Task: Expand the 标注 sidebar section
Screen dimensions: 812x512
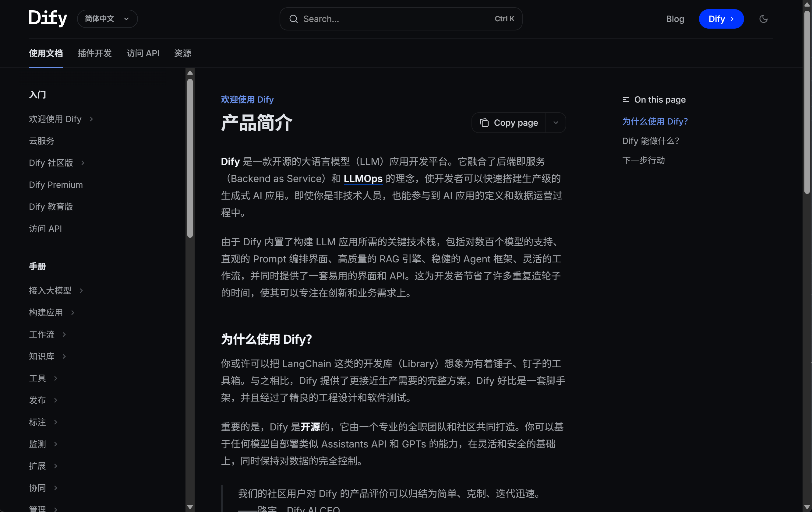Action: [x=56, y=422]
